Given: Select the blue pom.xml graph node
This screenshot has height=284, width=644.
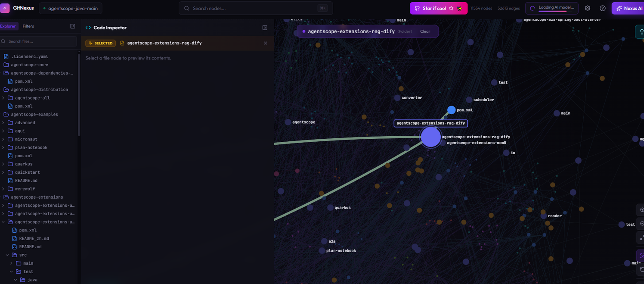Looking at the screenshot, I should pyautogui.click(x=451, y=110).
